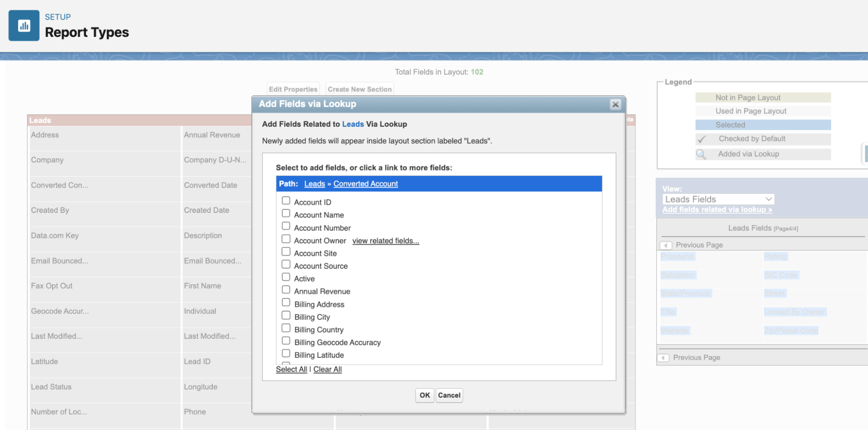
Task: Click the Lead ID layout field
Action: [217, 365]
